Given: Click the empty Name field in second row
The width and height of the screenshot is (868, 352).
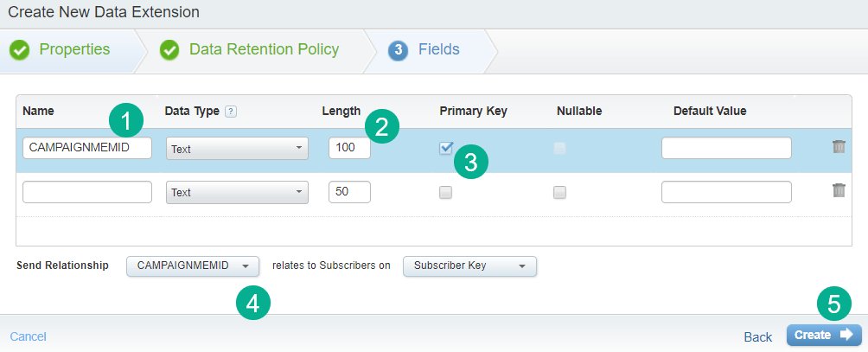Looking at the screenshot, I should pyautogui.click(x=87, y=192).
